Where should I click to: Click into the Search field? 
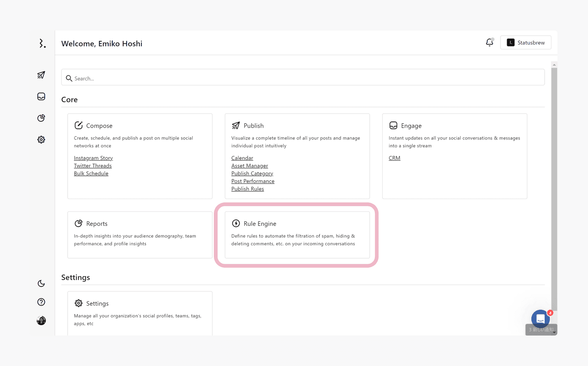303,78
